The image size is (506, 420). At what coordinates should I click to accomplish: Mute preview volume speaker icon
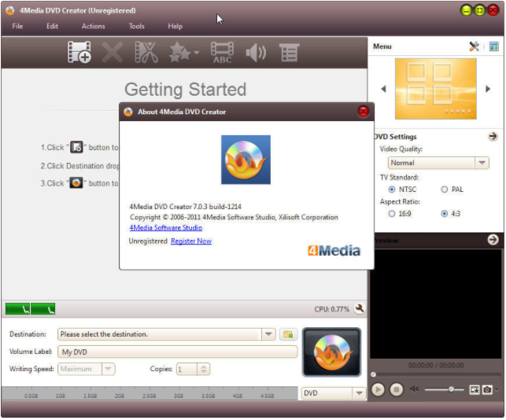click(x=415, y=389)
